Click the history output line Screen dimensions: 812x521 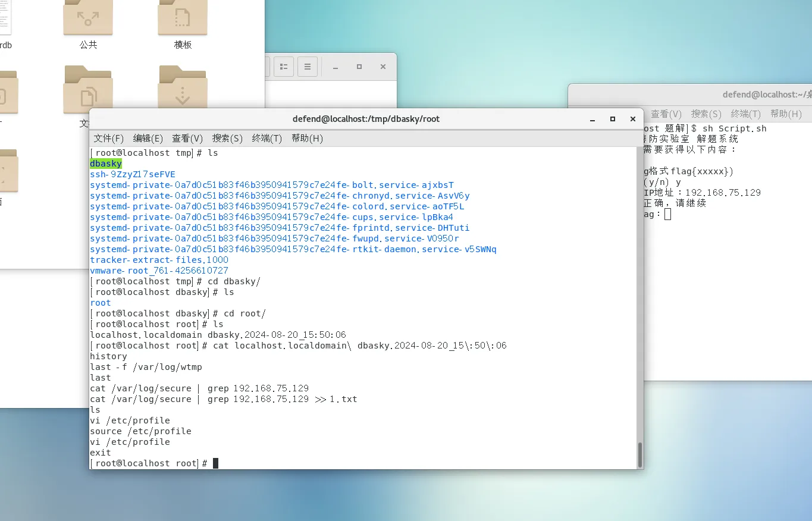(108, 356)
